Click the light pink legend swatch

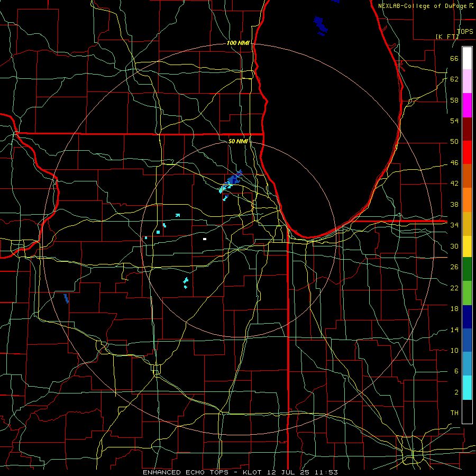click(467, 81)
